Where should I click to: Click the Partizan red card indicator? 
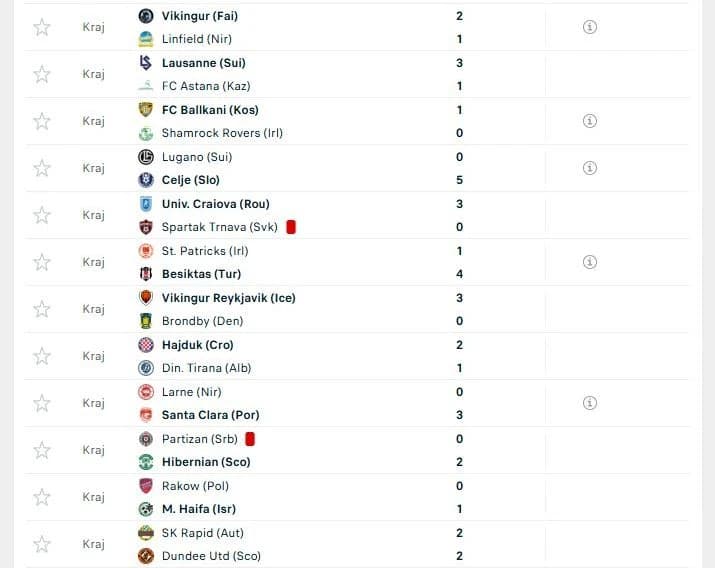[x=250, y=439]
